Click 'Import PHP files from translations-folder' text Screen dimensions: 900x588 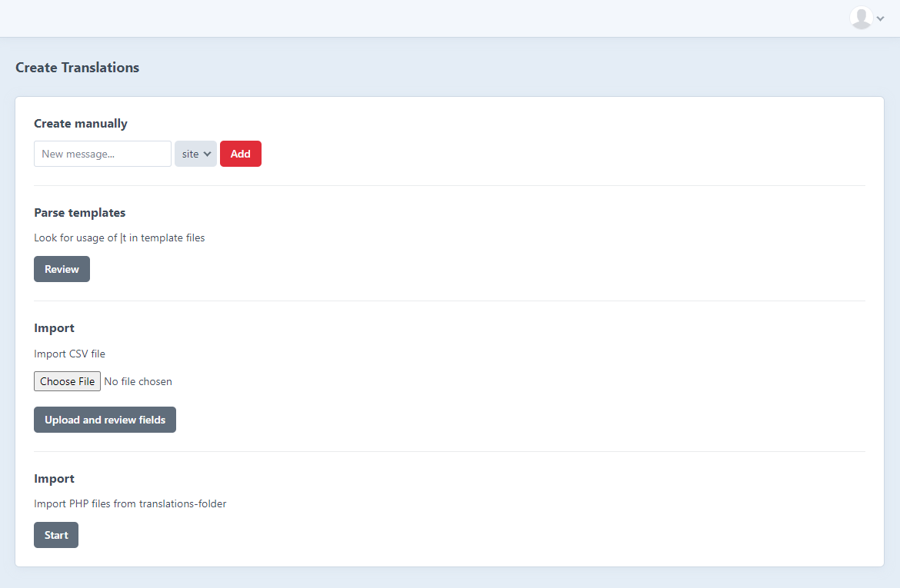130,503
